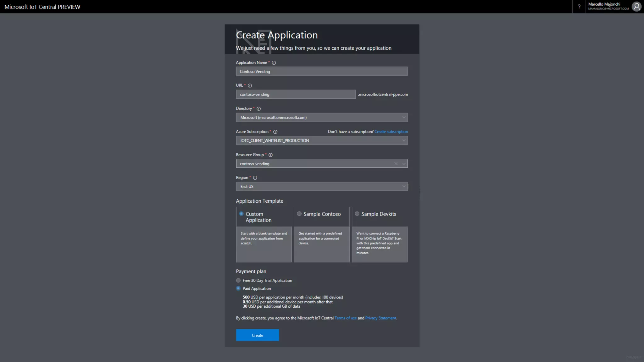Click the Create button

(x=257, y=335)
